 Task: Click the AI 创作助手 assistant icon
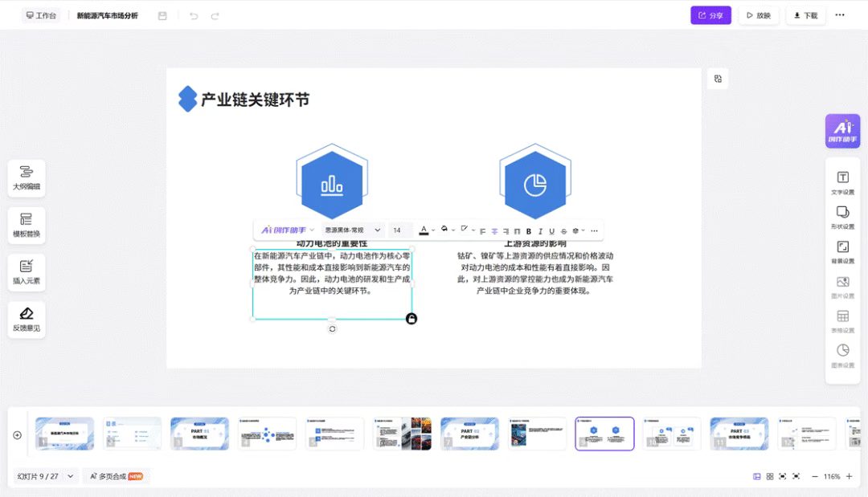[842, 130]
